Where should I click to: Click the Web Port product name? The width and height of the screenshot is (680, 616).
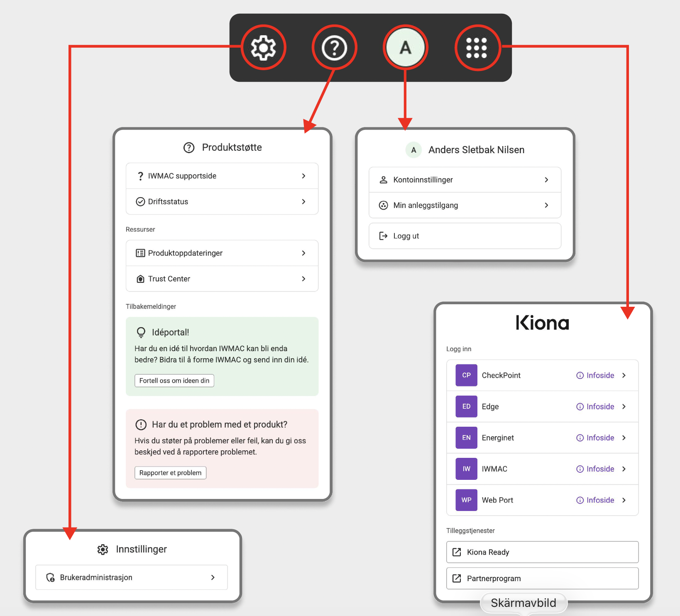point(497,500)
